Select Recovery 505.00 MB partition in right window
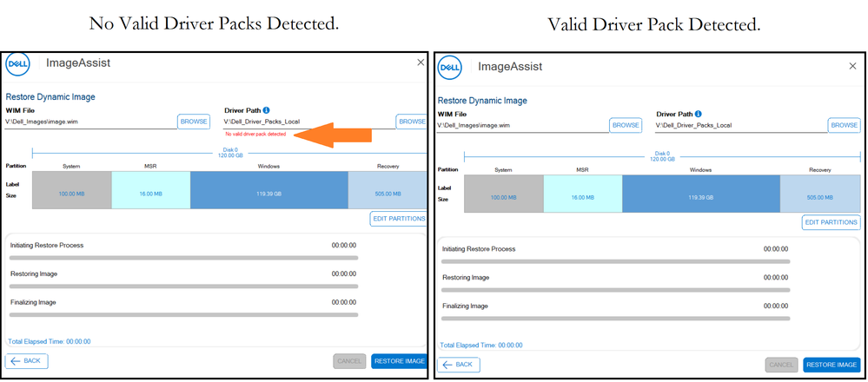Screen dimensions: 868x382 [820, 194]
